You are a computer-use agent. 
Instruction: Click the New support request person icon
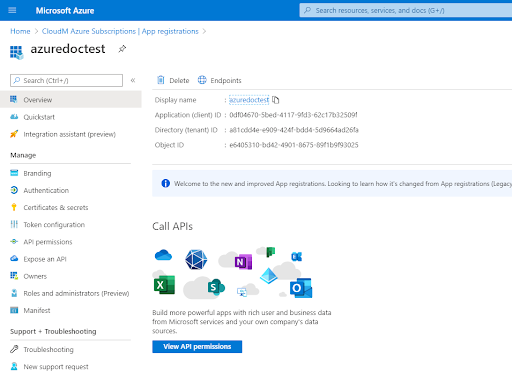pos(14,366)
